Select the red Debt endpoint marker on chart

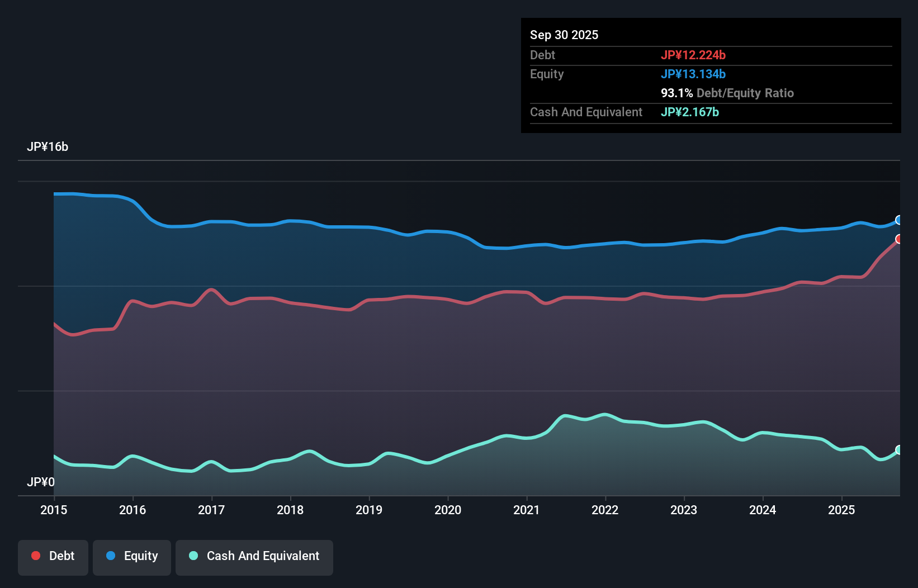point(898,239)
